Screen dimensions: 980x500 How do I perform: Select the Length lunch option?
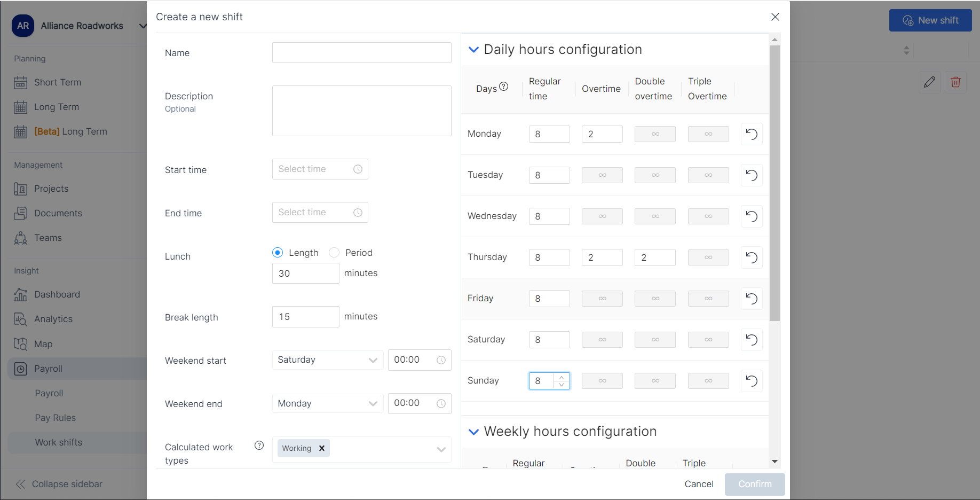pos(277,252)
